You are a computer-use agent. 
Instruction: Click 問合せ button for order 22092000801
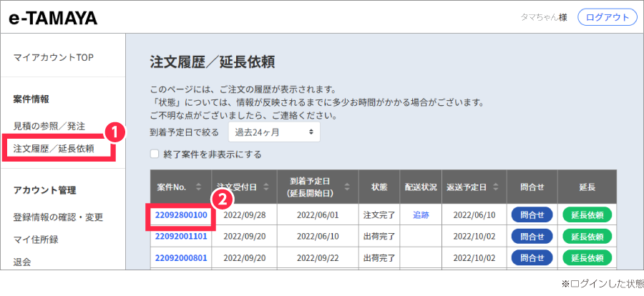pyautogui.click(x=532, y=258)
